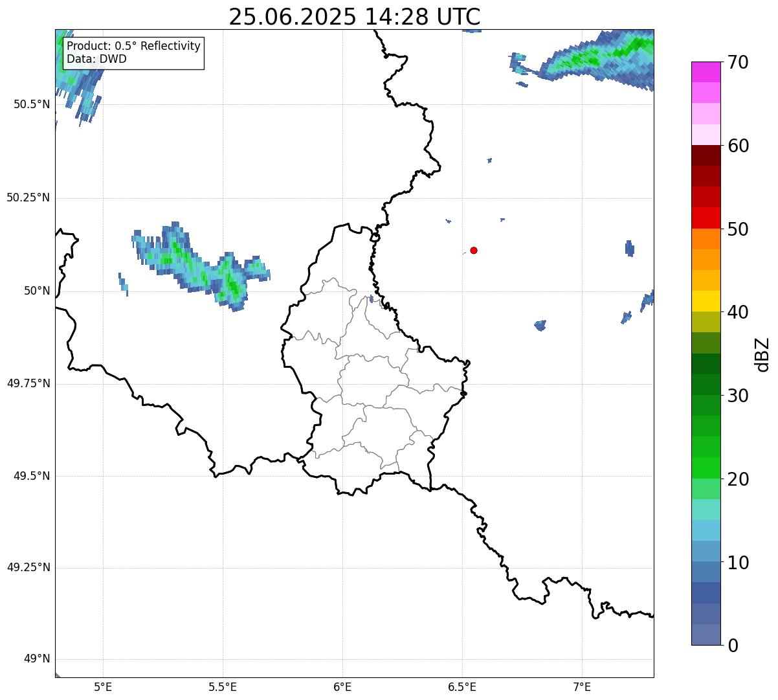
Task: Click the 6°E longitude label
Action: (x=342, y=687)
